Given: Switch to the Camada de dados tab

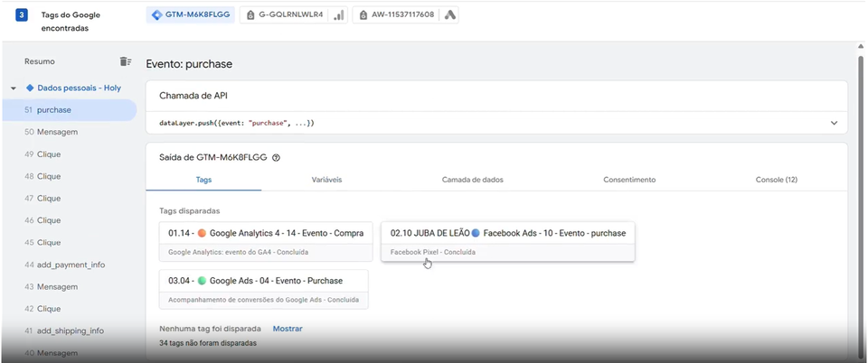Looking at the screenshot, I should [x=472, y=180].
